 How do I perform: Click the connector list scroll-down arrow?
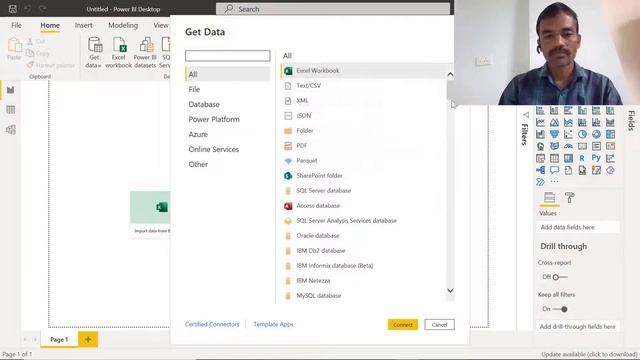(x=450, y=291)
